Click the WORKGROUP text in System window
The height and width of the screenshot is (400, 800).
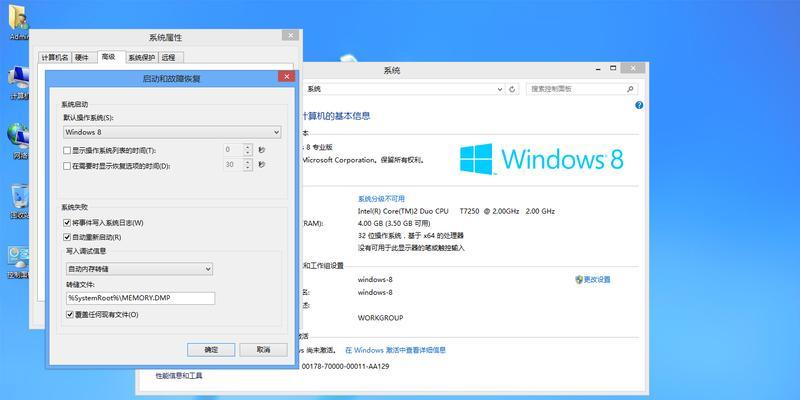pos(381,318)
